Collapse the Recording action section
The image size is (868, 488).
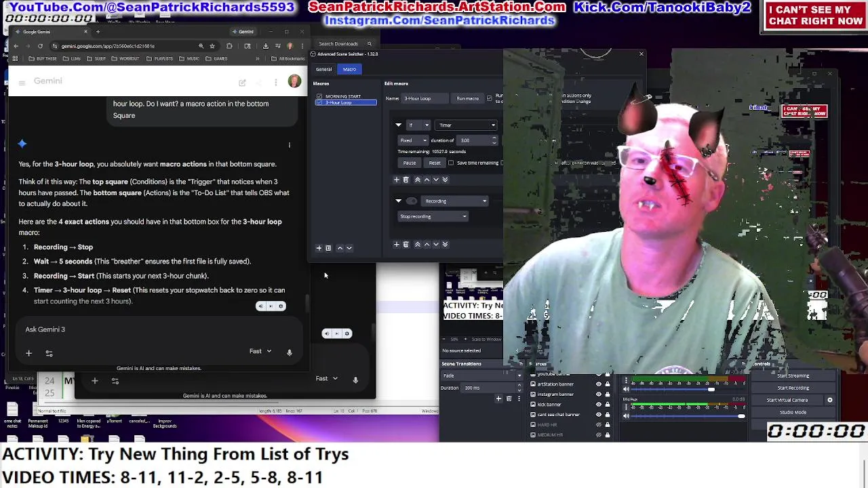pos(398,201)
